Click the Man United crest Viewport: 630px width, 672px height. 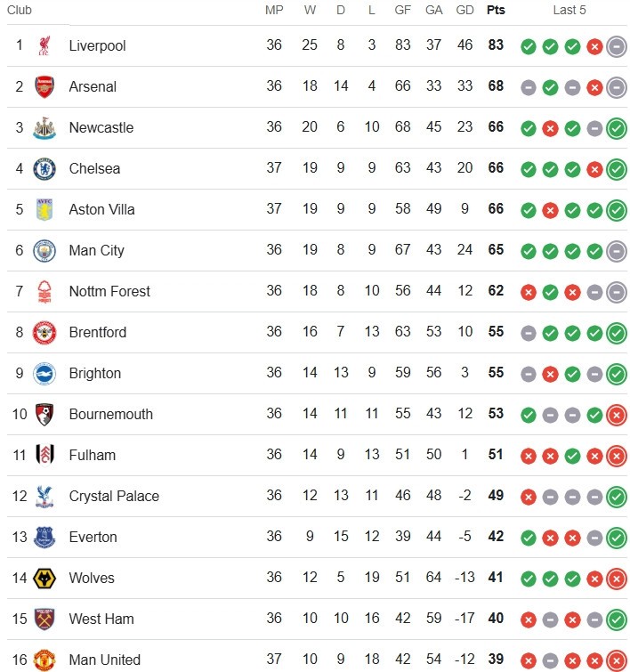(44, 660)
